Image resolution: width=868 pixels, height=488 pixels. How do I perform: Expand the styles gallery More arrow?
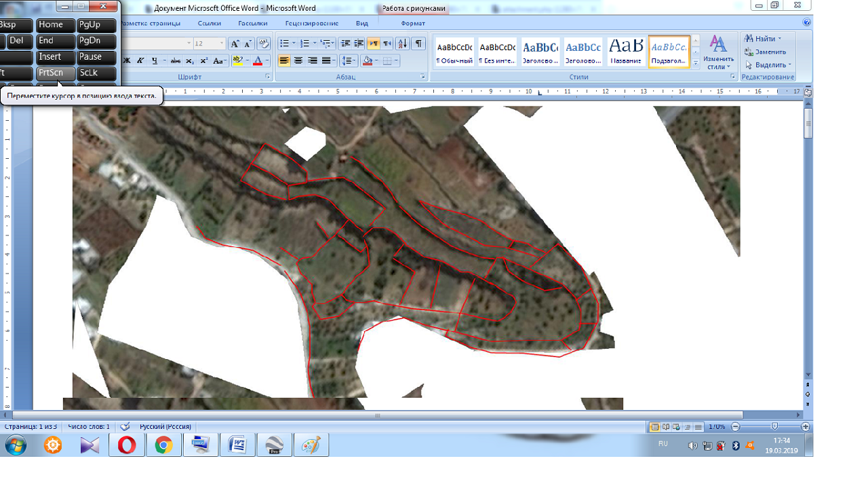[696, 64]
